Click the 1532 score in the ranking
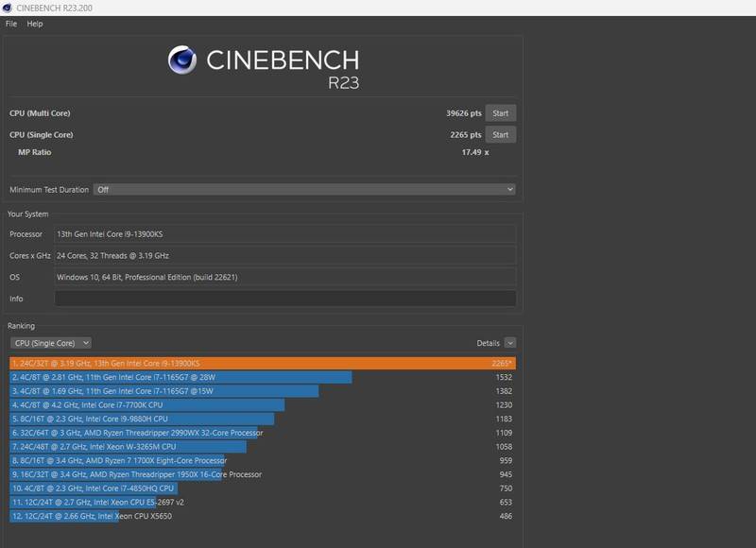 coord(504,377)
